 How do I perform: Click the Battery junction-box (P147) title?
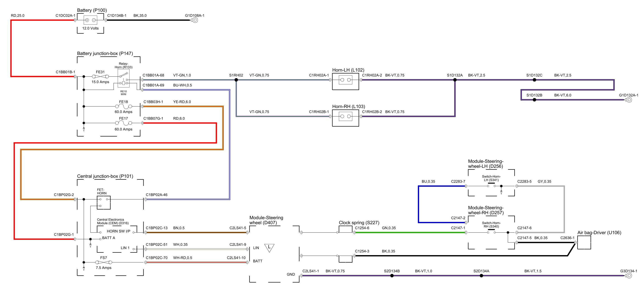click(x=105, y=53)
